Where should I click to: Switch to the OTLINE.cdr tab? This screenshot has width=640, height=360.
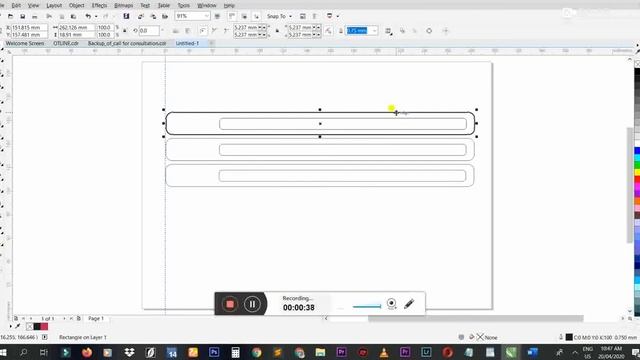pyautogui.click(x=66, y=43)
